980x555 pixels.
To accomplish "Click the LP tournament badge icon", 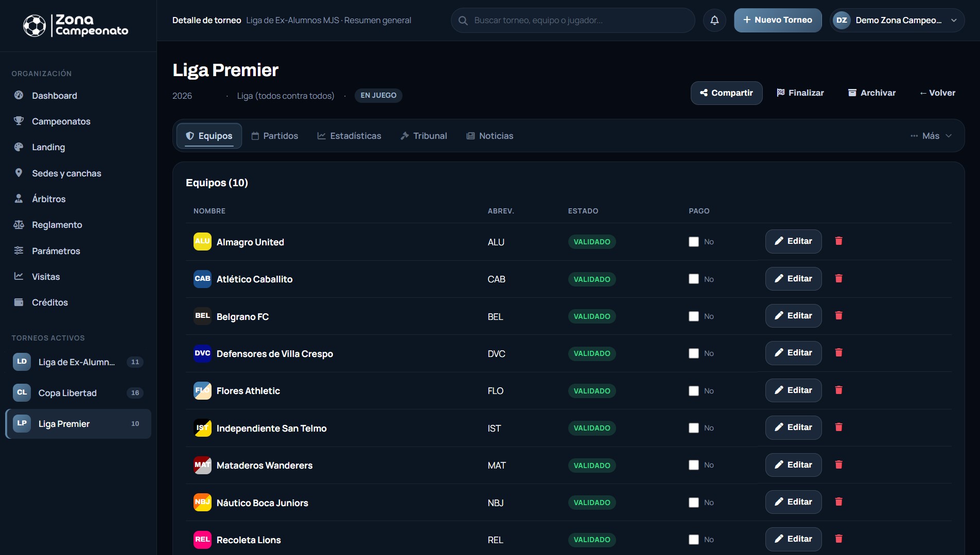I will click(22, 423).
